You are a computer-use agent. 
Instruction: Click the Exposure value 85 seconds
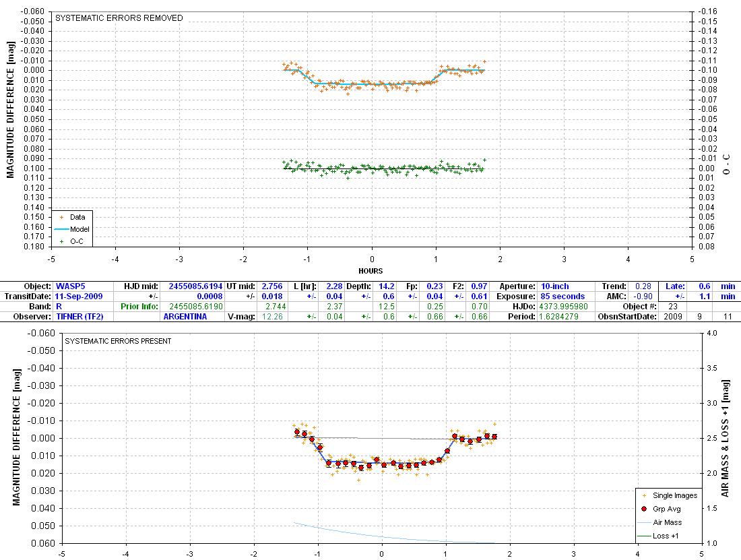pyautogui.click(x=562, y=297)
